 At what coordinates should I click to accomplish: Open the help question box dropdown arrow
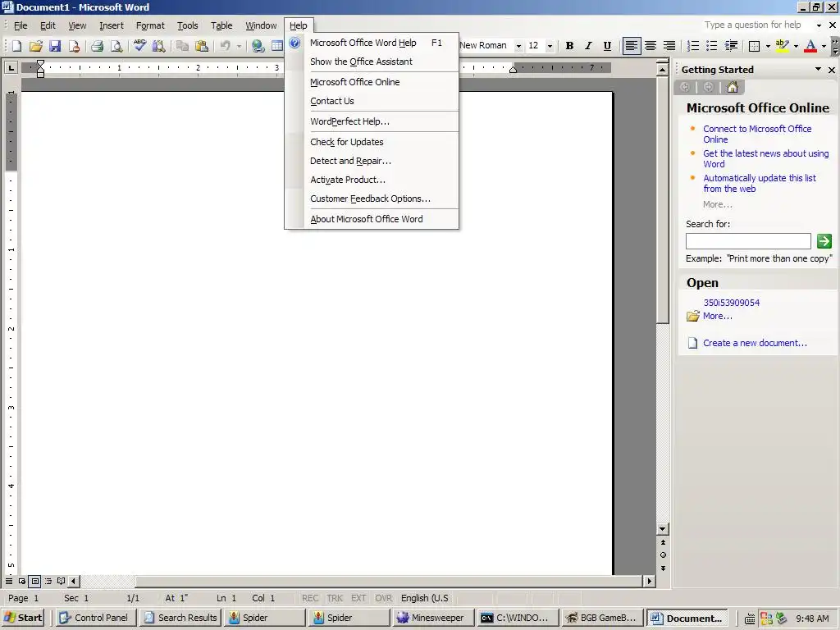click(819, 25)
